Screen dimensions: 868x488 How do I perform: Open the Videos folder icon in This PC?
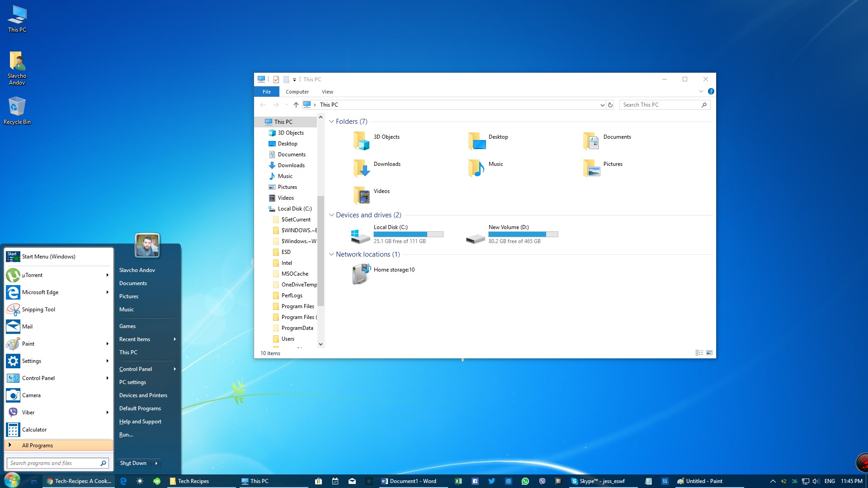362,195
